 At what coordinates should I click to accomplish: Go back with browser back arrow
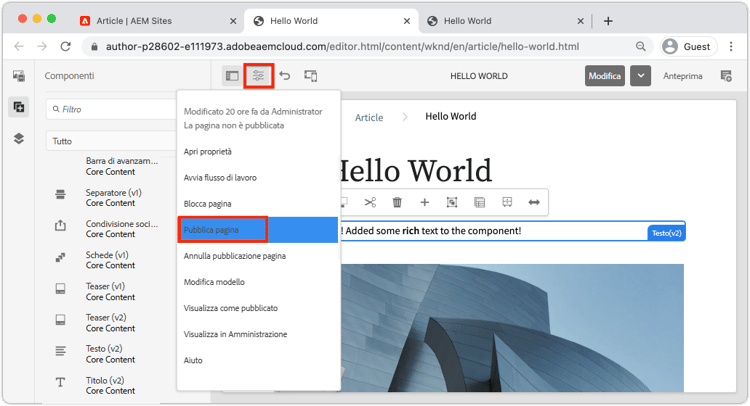19,46
